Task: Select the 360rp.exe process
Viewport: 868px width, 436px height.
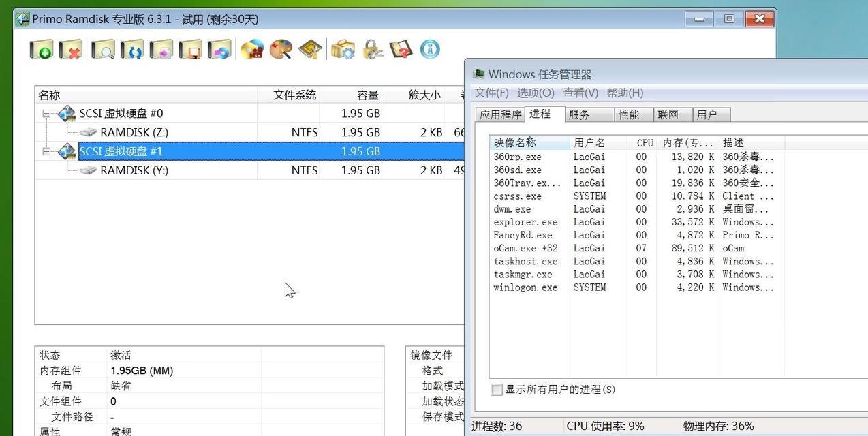Action: 636,157
